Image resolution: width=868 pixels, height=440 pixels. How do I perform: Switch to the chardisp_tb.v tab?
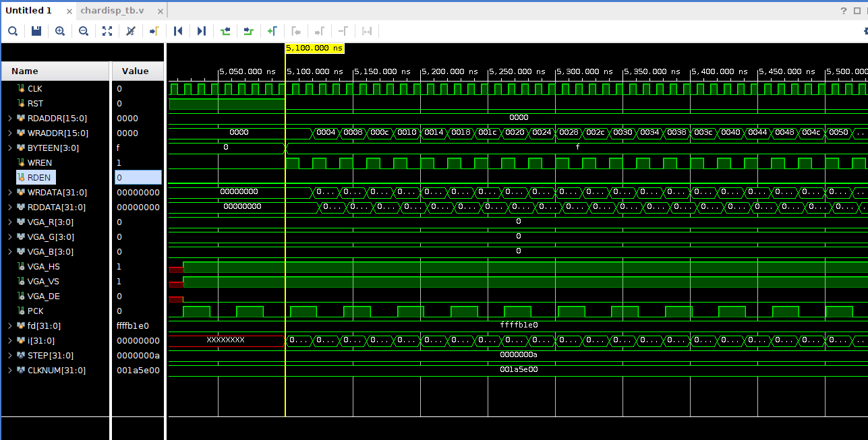[112, 11]
